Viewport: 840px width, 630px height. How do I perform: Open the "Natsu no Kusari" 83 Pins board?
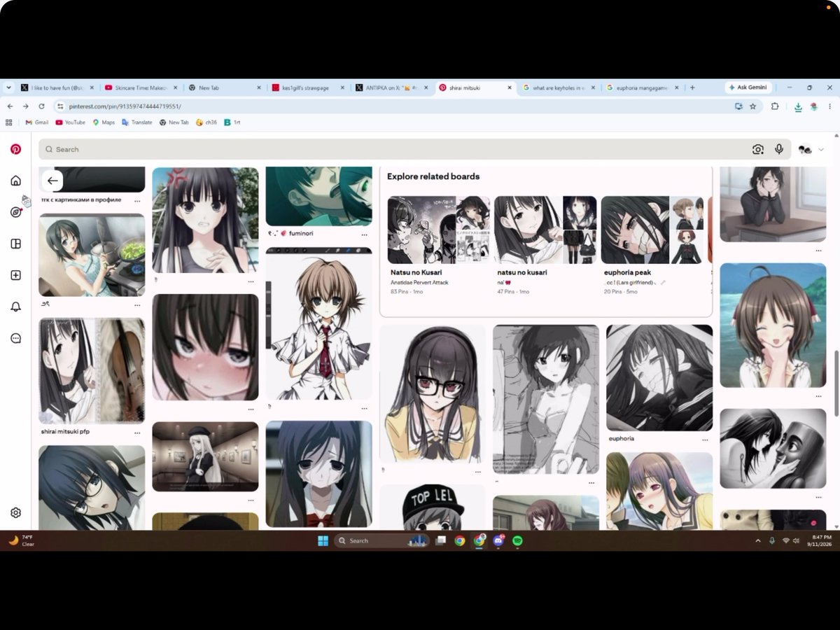[x=438, y=245]
